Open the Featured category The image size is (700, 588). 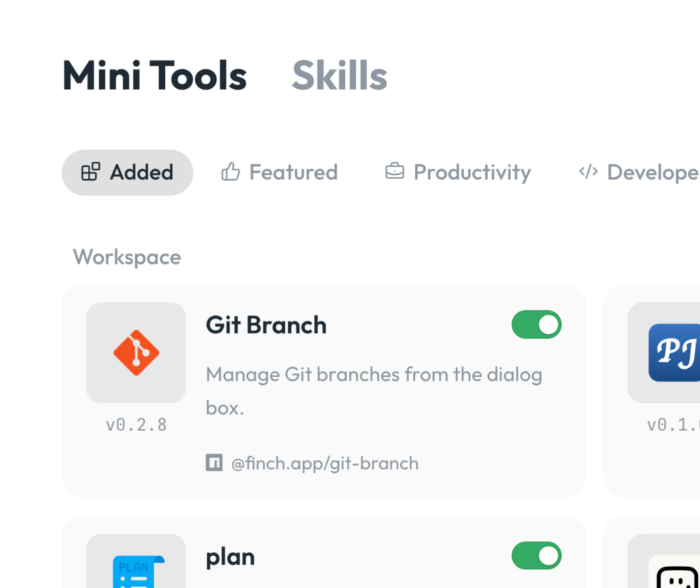coord(280,172)
